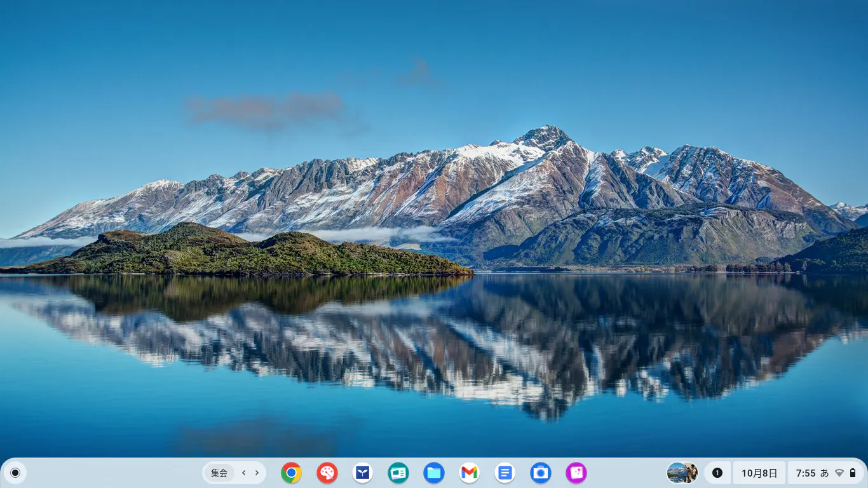Open the launcher circle button
The height and width of the screenshot is (488, 868).
15,473
